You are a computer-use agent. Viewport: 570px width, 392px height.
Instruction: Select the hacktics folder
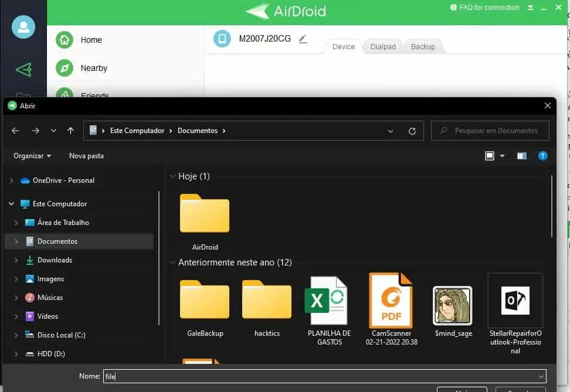(x=267, y=308)
